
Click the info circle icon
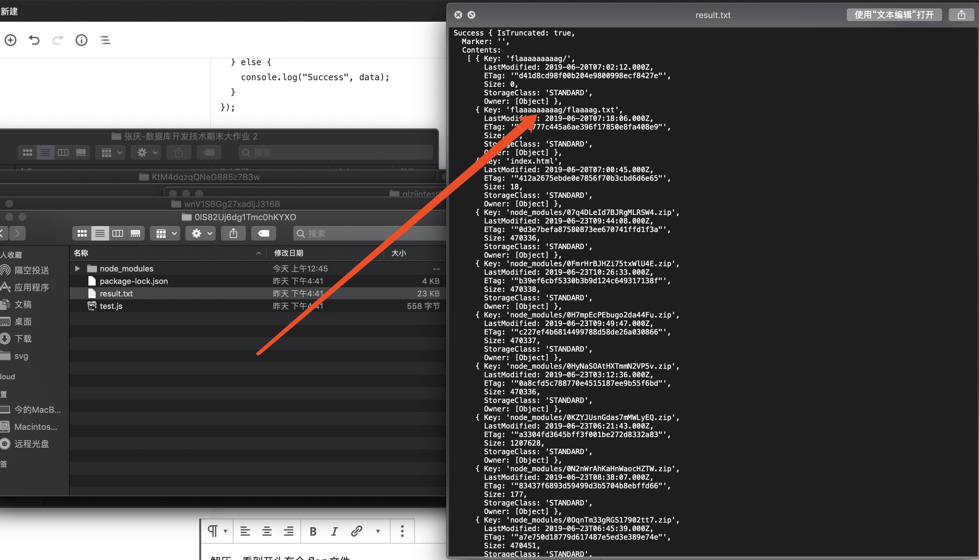point(81,40)
